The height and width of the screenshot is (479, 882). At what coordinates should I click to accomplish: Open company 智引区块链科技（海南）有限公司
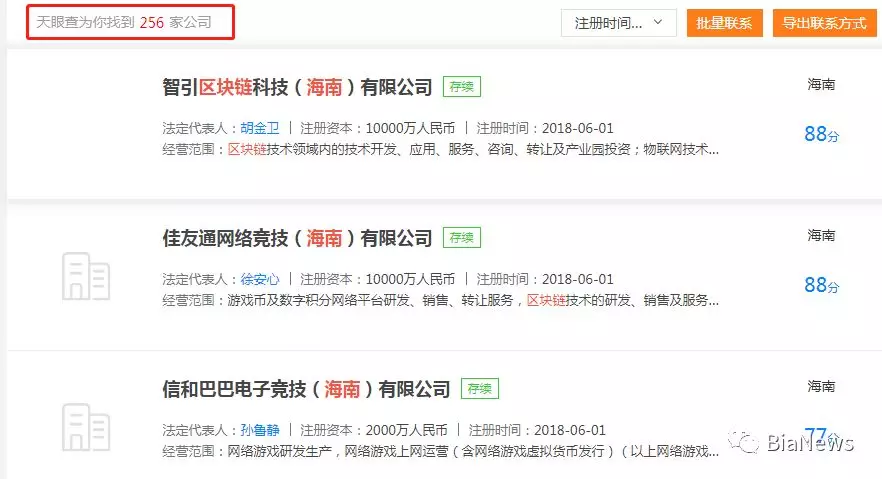(297, 87)
